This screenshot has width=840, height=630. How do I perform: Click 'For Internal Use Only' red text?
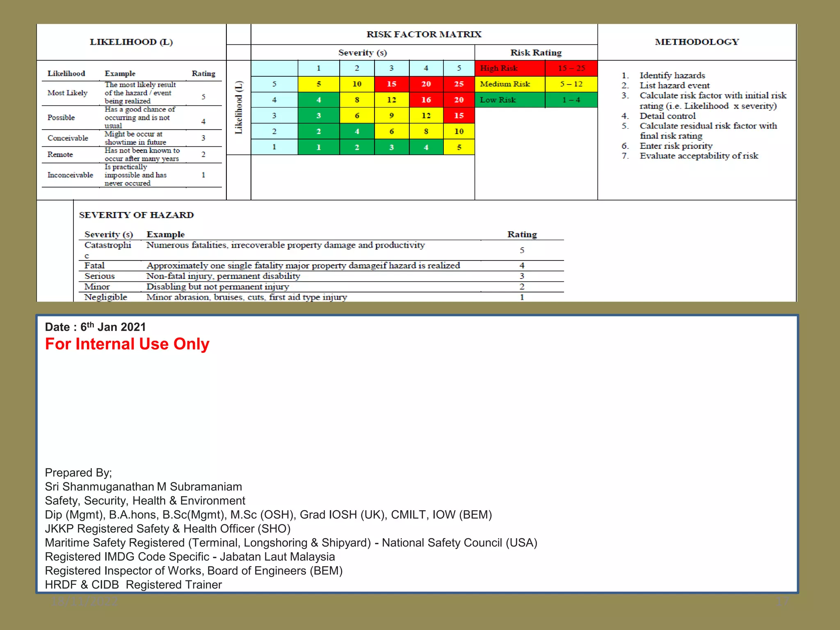[x=127, y=344]
